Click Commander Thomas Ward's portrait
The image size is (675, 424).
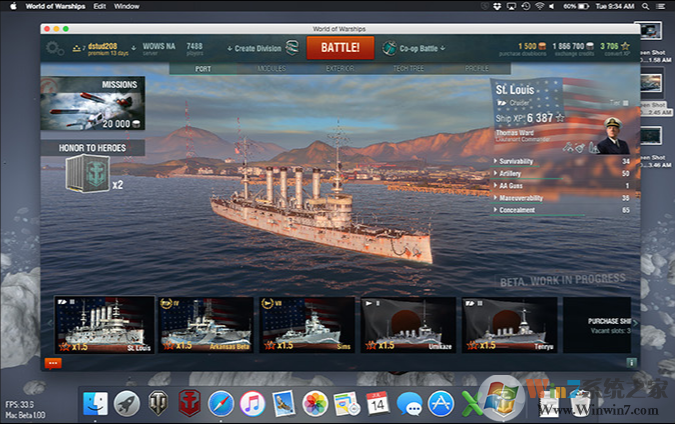(609, 132)
